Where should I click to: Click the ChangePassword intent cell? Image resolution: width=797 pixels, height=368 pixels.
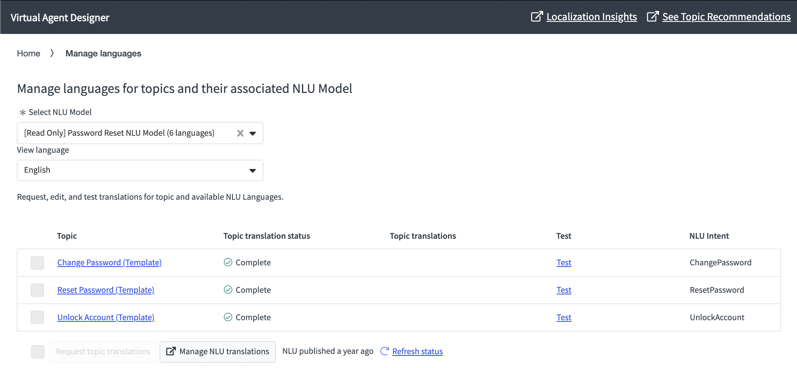pyautogui.click(x=720, y=263)
